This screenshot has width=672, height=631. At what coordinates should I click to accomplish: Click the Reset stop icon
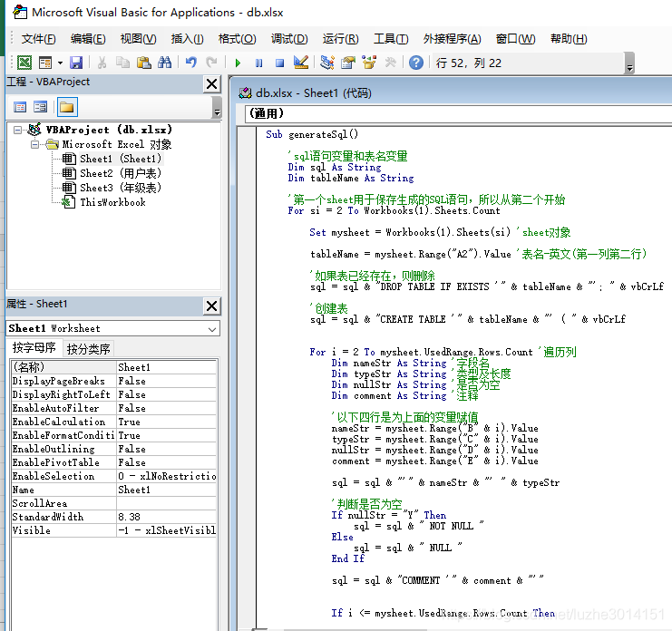(280, 63)
